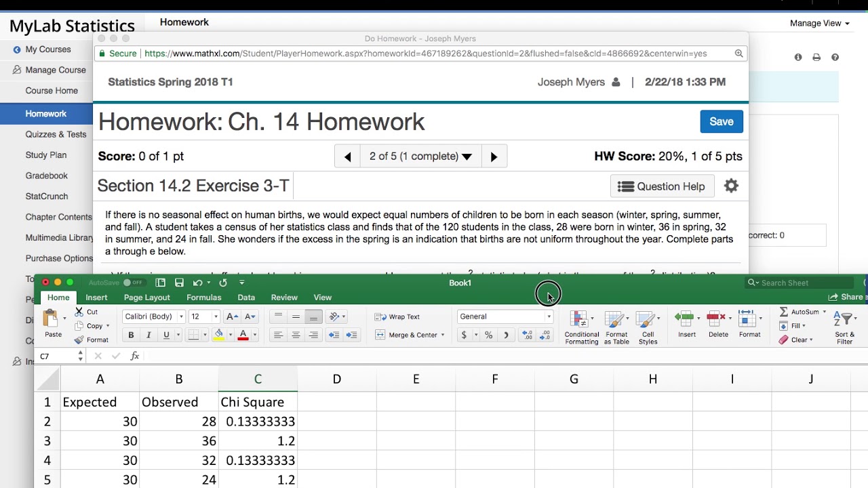The image size is (868, 488).
Task: Open Quizzes & Tests in MyLab sidebar
Action: pyautogui.click(x=56, y=134)
